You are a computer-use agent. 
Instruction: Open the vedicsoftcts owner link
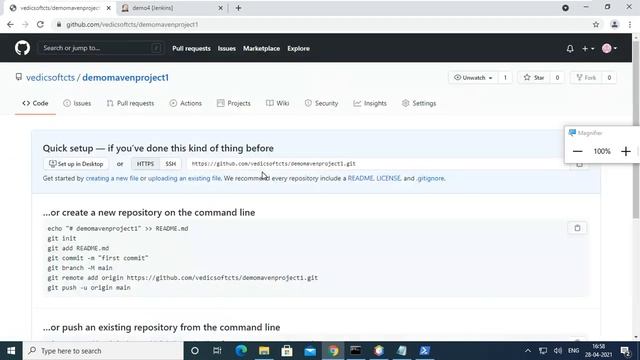click(x=51, y=78)
